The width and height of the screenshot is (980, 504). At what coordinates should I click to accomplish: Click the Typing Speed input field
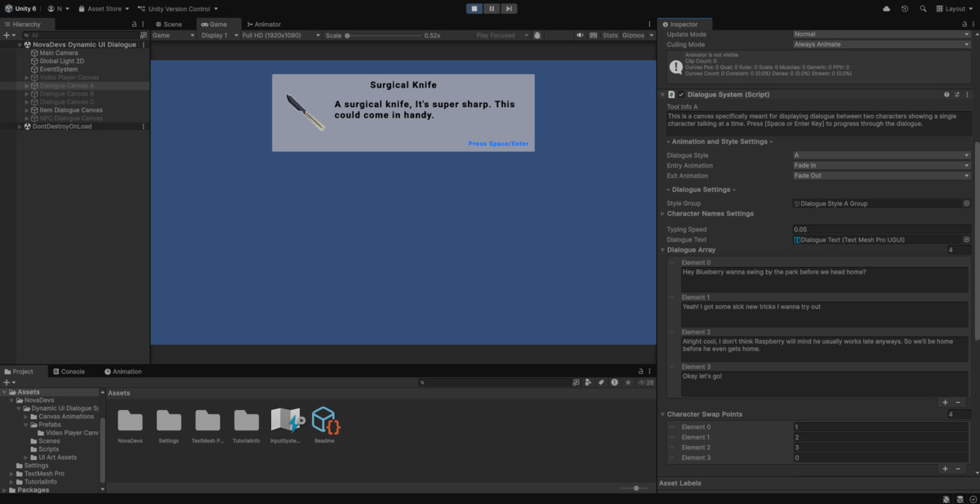pyautogui.click(x=880, y=229)
